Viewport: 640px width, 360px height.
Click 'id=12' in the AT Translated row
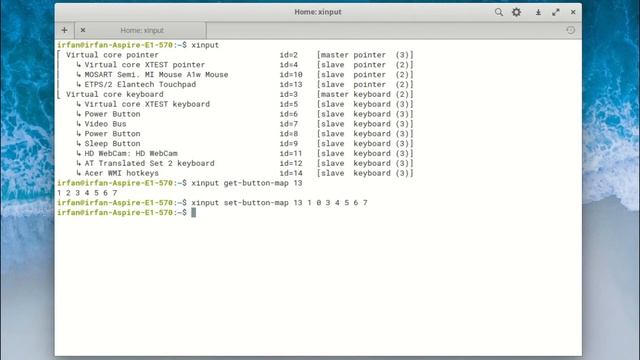tap(291, 163)
